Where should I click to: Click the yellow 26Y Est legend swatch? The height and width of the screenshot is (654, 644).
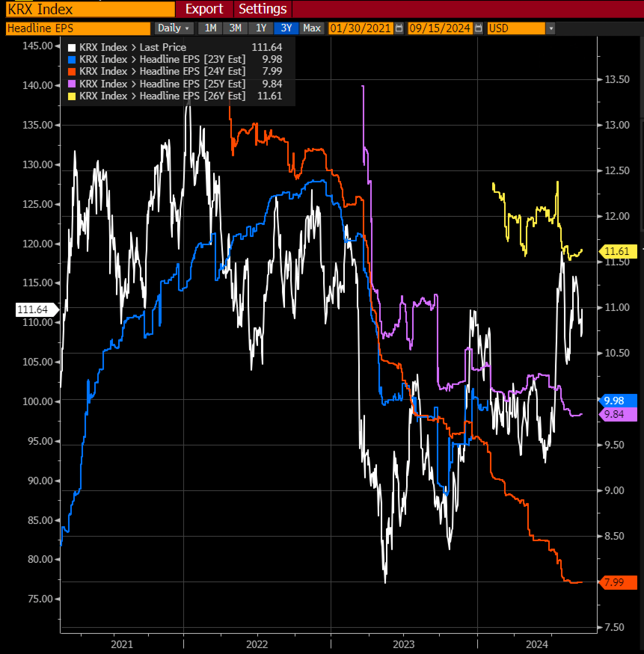coord(72,96)
